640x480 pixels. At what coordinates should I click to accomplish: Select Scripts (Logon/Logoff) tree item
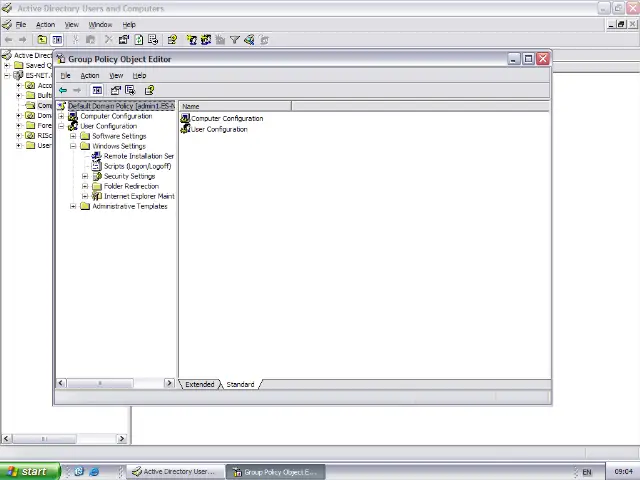pos(138,166)
